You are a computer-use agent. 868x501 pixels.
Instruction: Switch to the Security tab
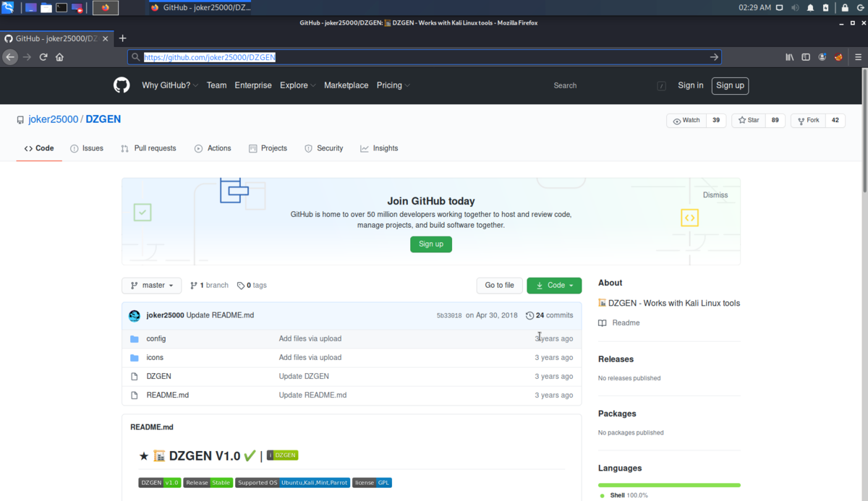pos(323,148)
